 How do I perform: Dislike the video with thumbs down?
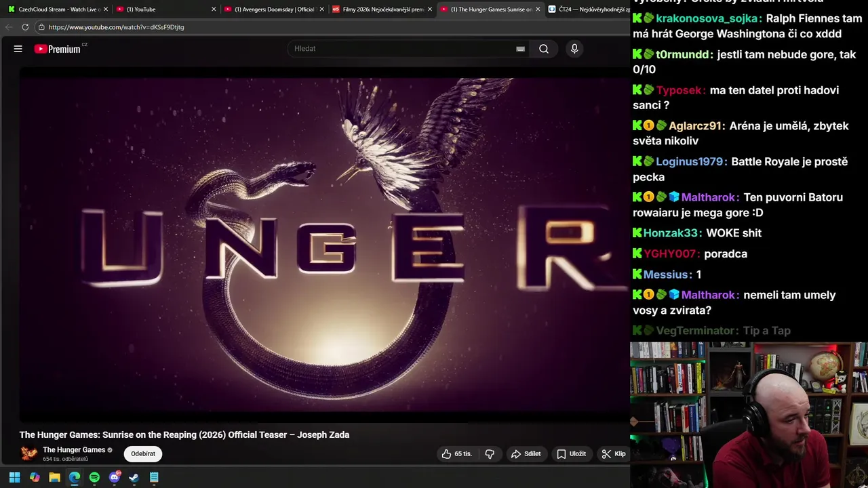pos(490,454)
